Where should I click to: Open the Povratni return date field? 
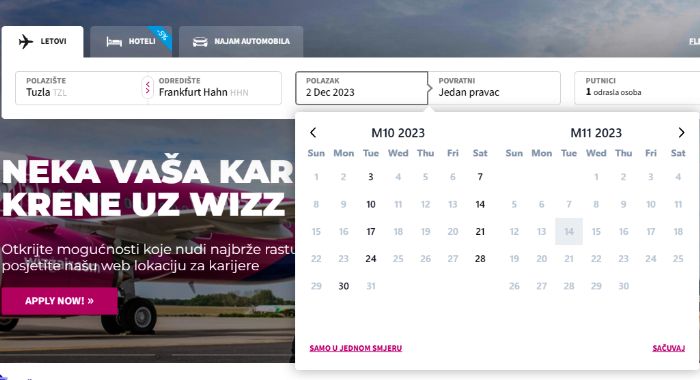[494, 88]
